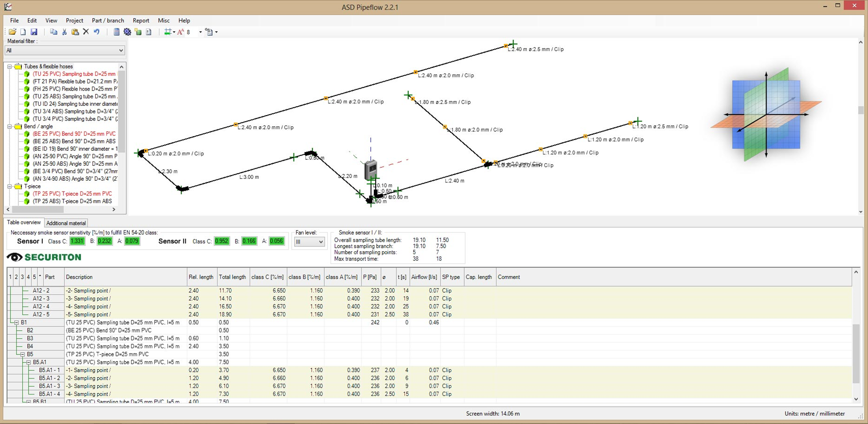Image resolution: width=868 pixels, height=424 pixels.
Task: Open settings with the blue gear icon
Action: click(x=127, y=32)
